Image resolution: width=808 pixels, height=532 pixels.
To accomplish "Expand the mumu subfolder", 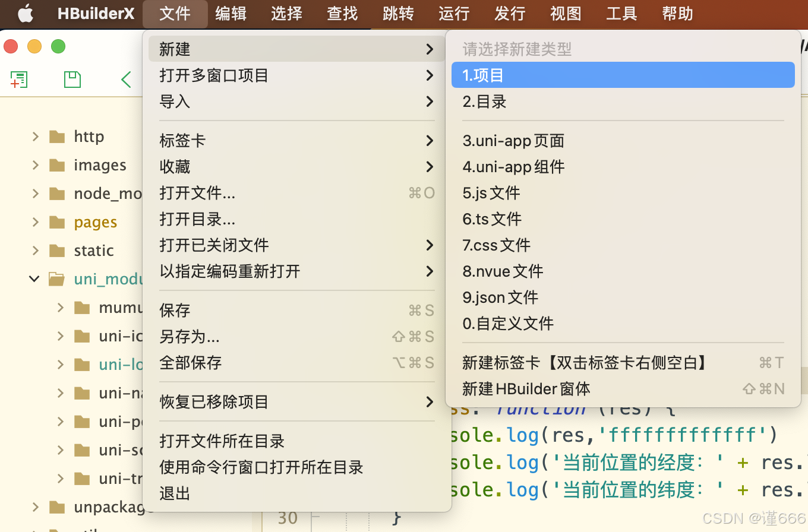I will pyautogui.click(x=61, y=308).
